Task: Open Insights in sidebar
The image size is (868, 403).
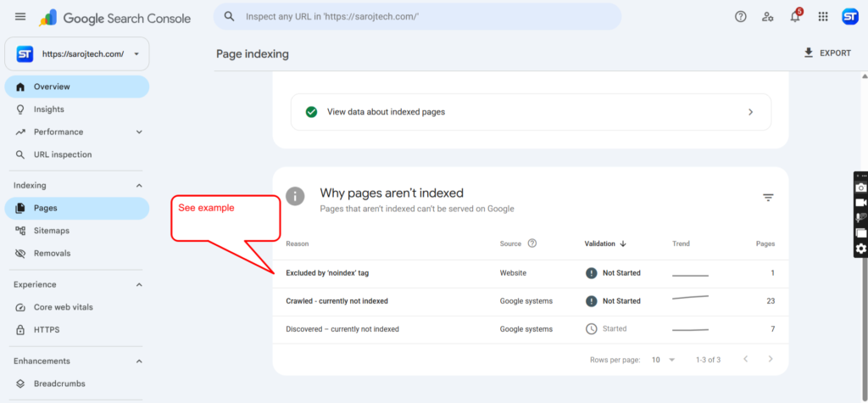Action: 77,109
